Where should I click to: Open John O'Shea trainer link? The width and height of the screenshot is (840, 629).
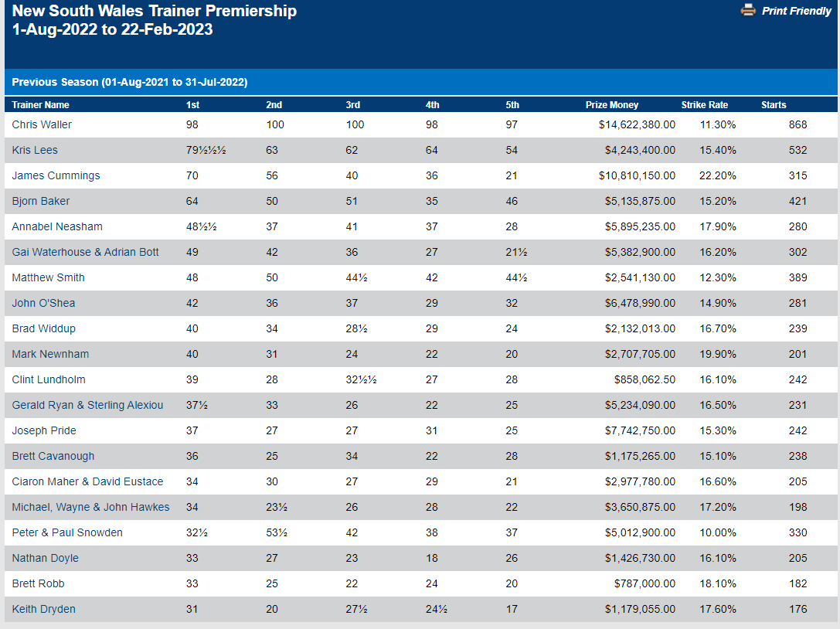coord(43,303)
